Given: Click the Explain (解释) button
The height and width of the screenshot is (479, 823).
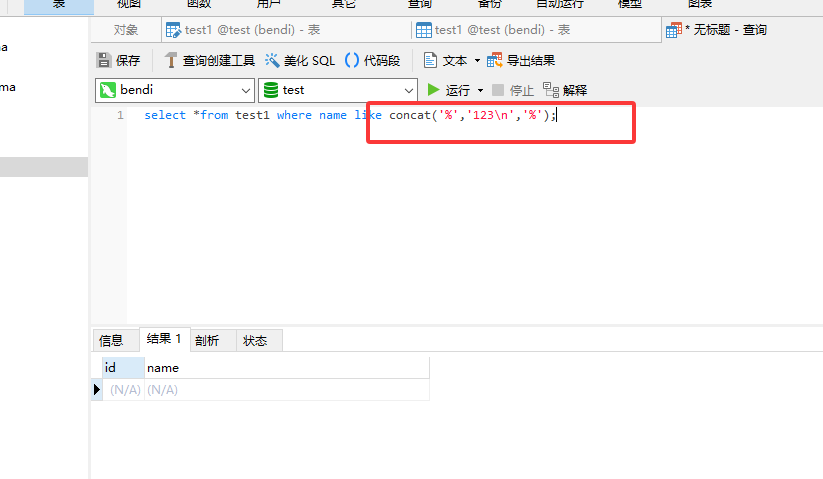Looking at the screenshot, I should point(565,90).
